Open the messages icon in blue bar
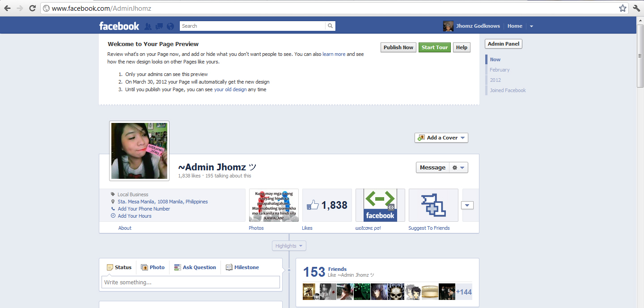The image size is (644, 308). coord(159,26)
